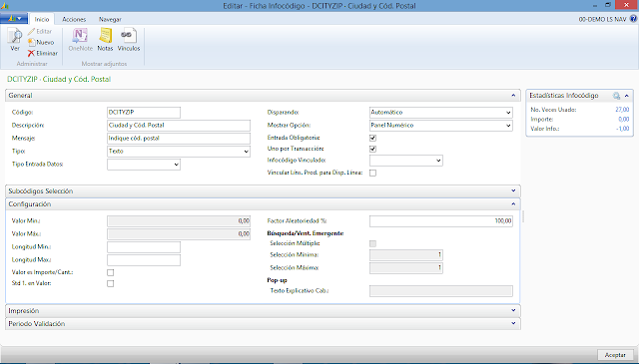This screenshot has height=364, width=639.
Task: Open the Tipo Entrada Datos dropdown
Action: pos(176,165)
